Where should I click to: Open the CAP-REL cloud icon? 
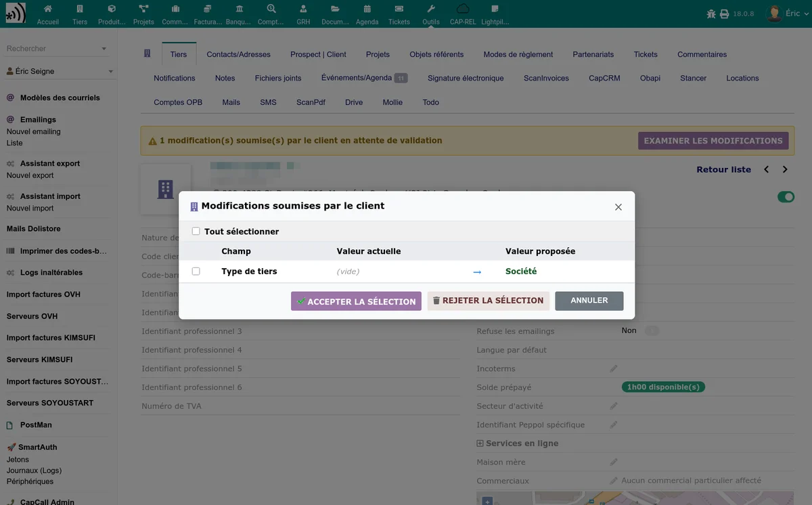[x=463, y=9]
